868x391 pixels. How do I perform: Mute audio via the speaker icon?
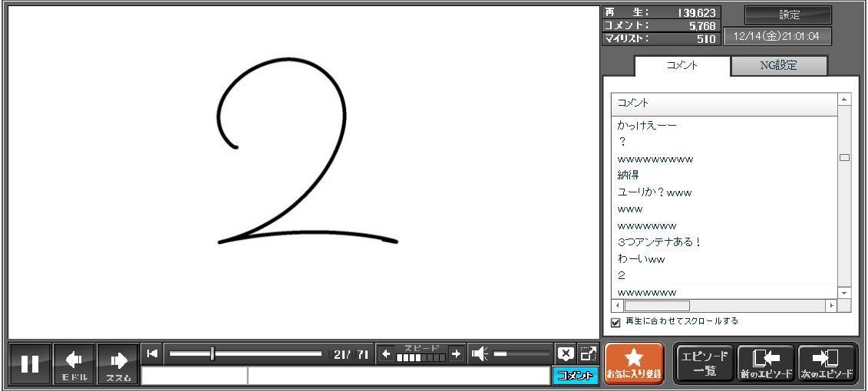click(480, 353)
